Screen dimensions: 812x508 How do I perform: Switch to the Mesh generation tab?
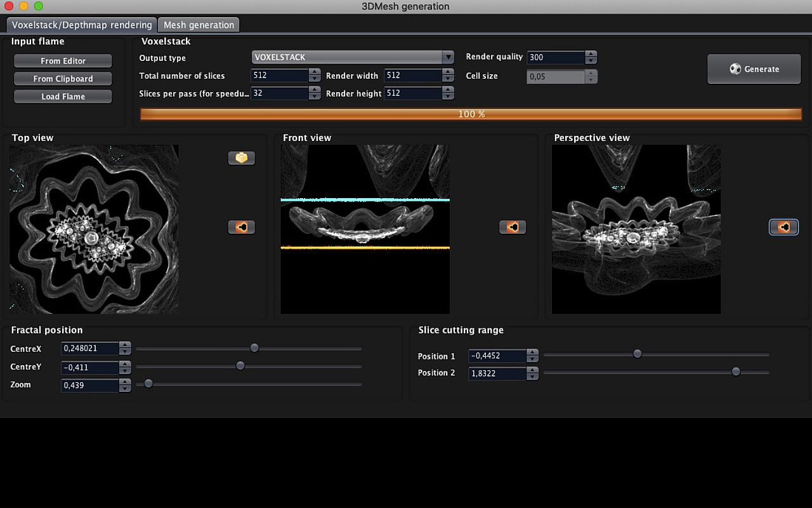tap(199, 25)
